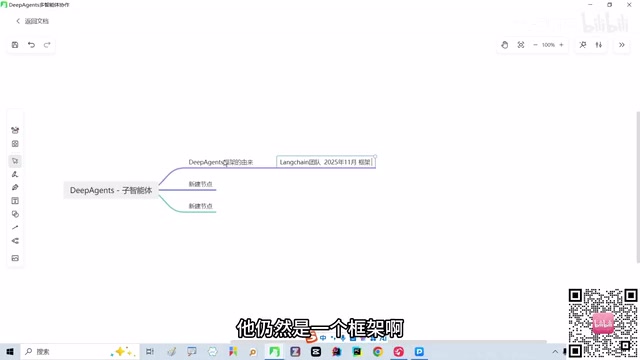
Task: Click the fit-to-screen focus icon
Action: tap(521, 45)
